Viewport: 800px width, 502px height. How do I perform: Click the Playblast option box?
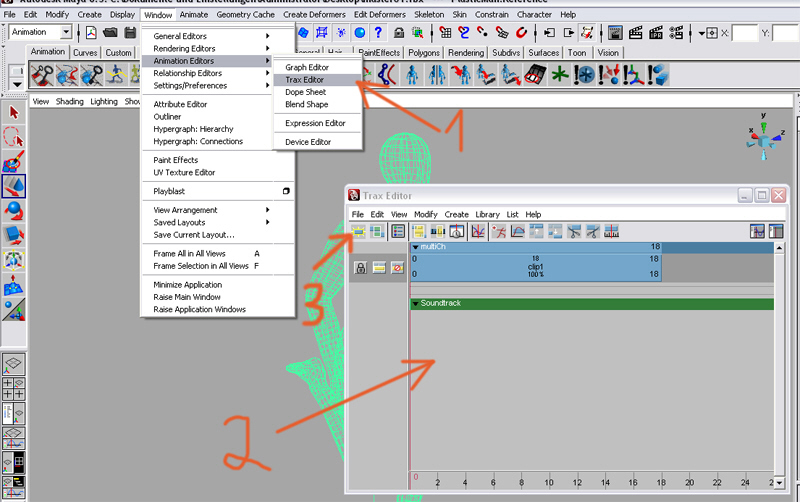pyautogui.click(x=286, y=191)
